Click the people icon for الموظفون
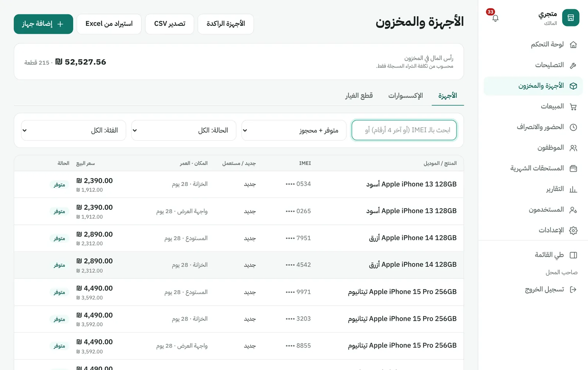 [x=573, y=148]
